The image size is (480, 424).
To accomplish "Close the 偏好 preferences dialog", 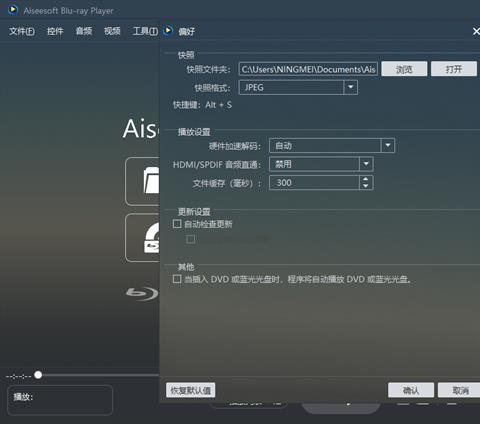I will [x=476, y=31].
